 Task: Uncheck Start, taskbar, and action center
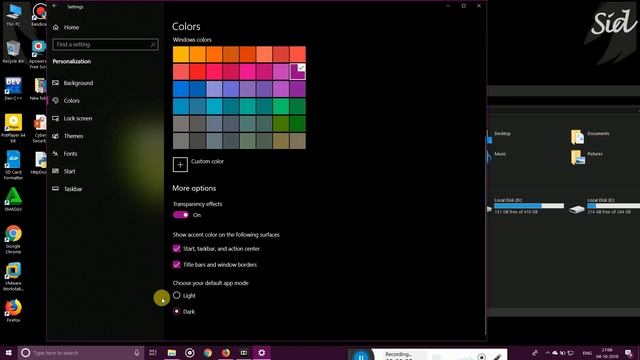[176, 249]
